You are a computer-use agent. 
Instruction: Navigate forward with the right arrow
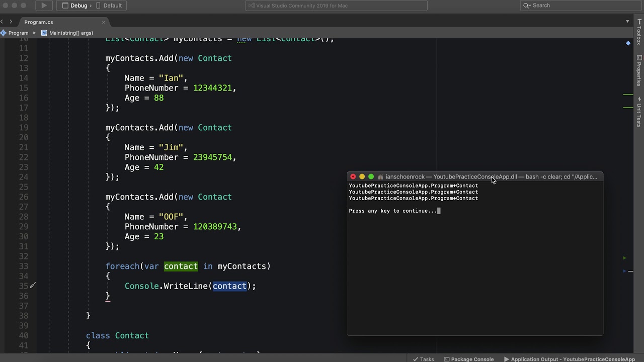11,22
